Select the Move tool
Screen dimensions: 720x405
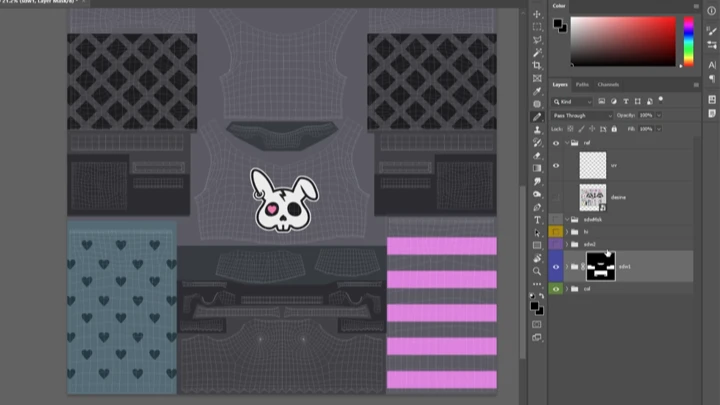pyautogui.click(x=537, y=14)
